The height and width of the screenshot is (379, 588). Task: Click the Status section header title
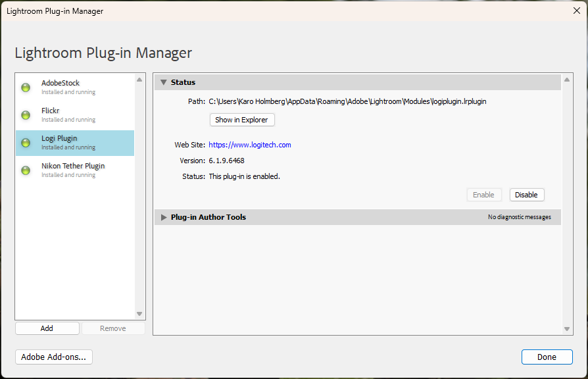(183, 82)
